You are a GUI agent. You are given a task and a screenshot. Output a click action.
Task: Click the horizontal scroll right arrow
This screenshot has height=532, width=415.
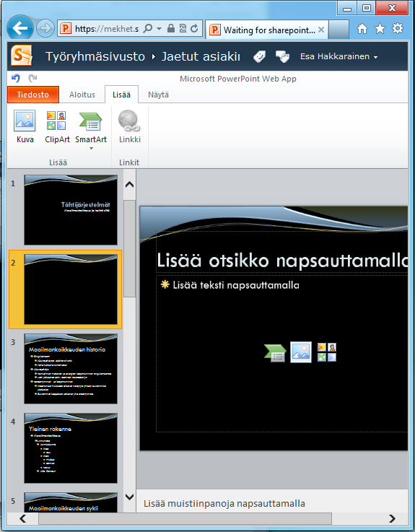point(392,518)
